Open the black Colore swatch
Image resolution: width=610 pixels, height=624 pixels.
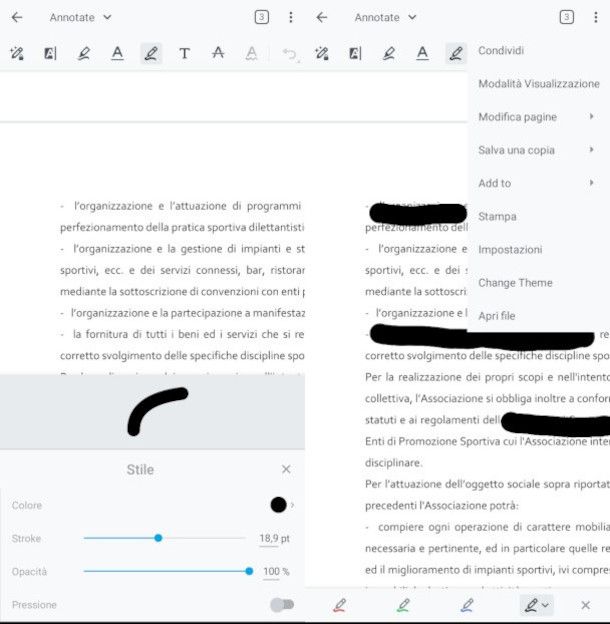[x=278, y=505]
